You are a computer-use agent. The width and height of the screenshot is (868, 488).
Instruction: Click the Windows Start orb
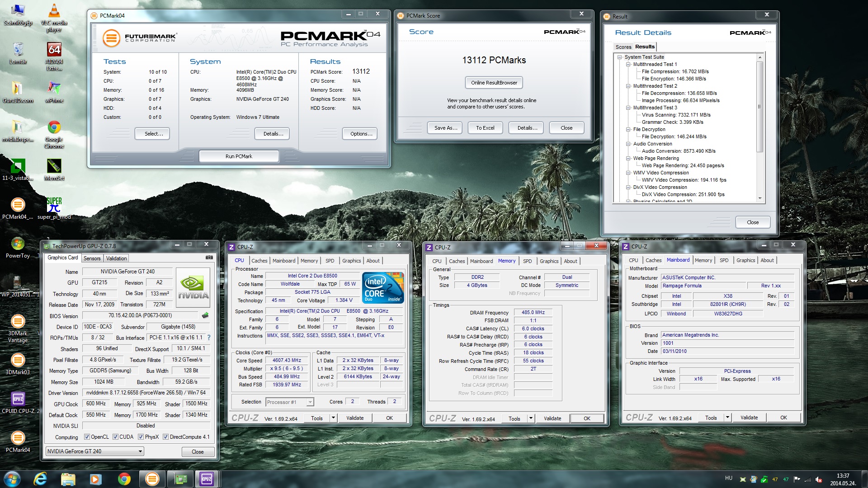click(12, 479)
